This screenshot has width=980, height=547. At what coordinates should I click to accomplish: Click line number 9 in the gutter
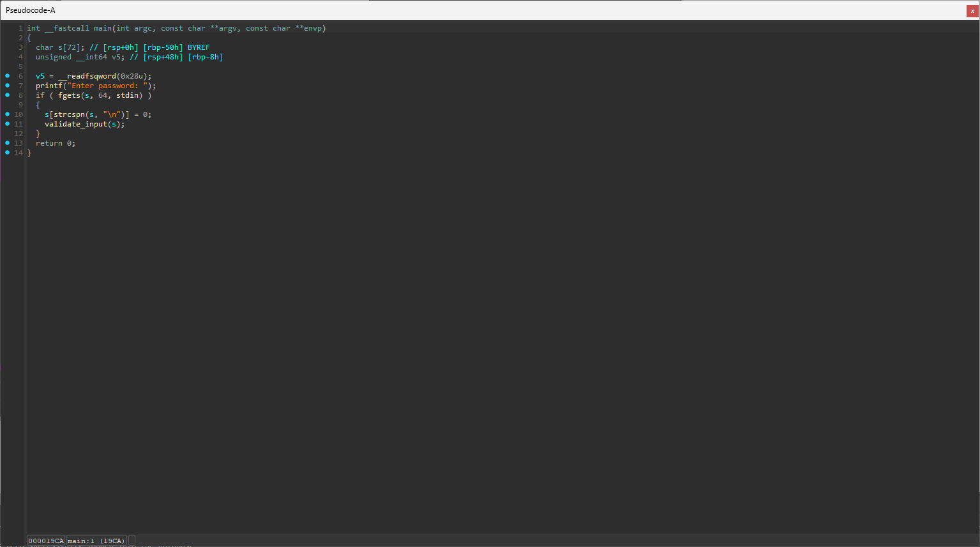[x=20, y=105]
